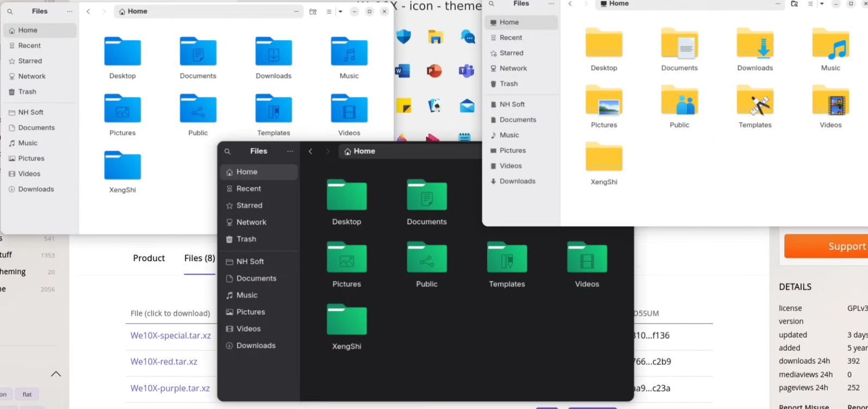Click the PowerPoint icon in the preview
This screenshot has width=868, height=409.
click(434, 71)
